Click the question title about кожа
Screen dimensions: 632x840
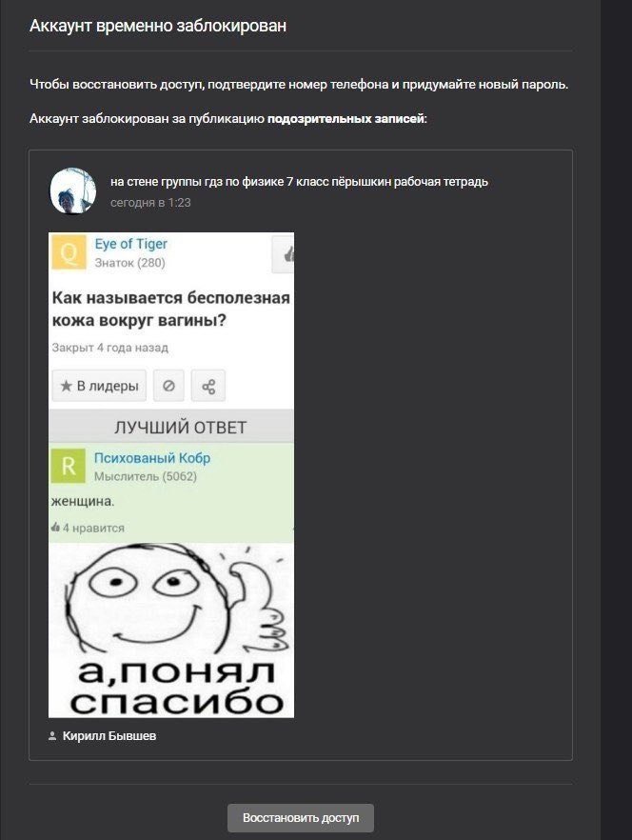171,310
